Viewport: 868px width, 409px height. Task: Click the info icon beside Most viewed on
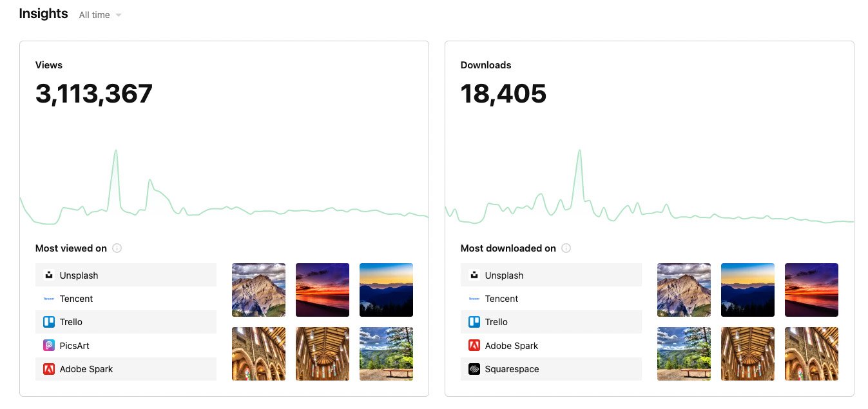tap(117, 248)
